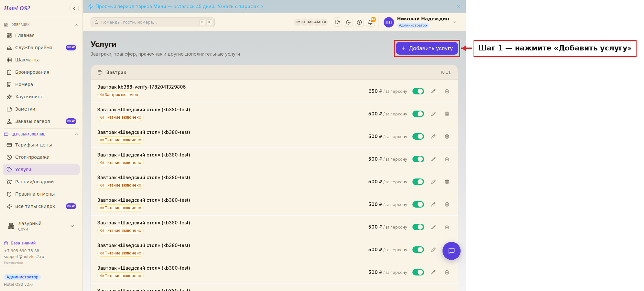Collapse the ЦЕНООБРАЗОВАНИЕ section
644x291 pixels.
[76, 134]
